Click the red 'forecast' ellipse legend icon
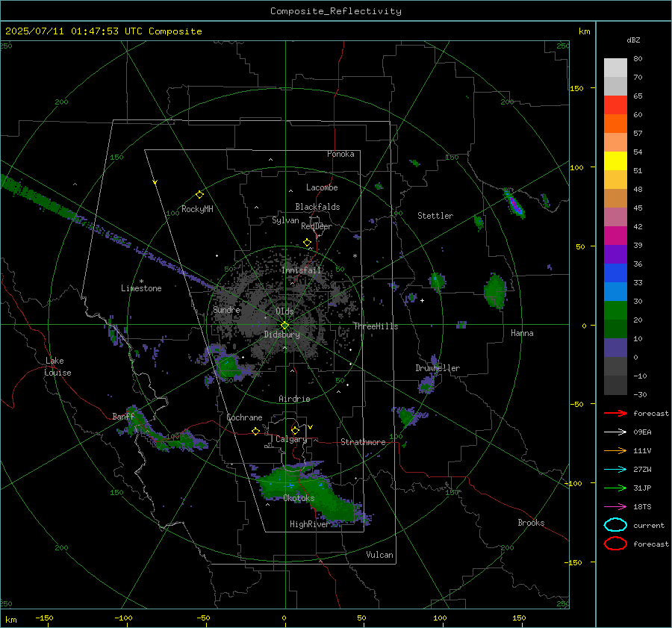The width and height of the screenshot is (672, 628). [x=615, y=544]
